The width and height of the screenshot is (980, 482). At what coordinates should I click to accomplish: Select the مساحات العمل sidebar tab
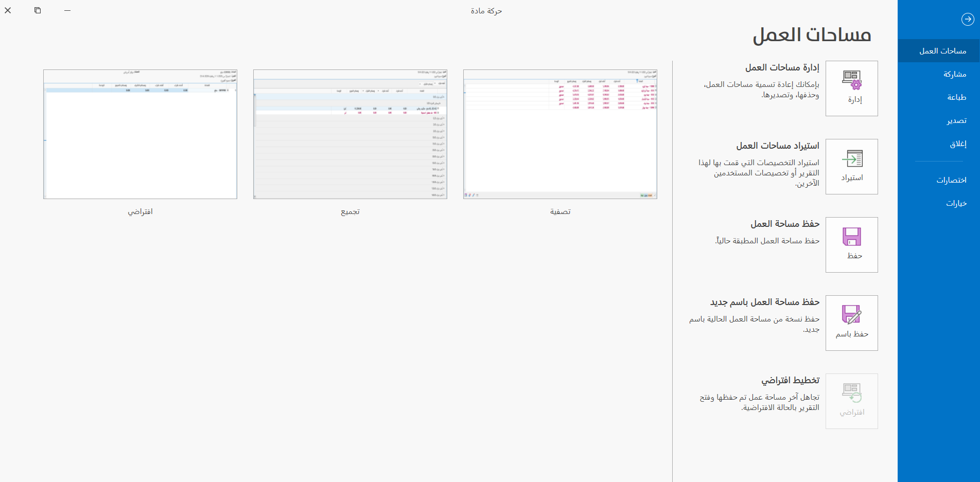[x=939, y=51]
